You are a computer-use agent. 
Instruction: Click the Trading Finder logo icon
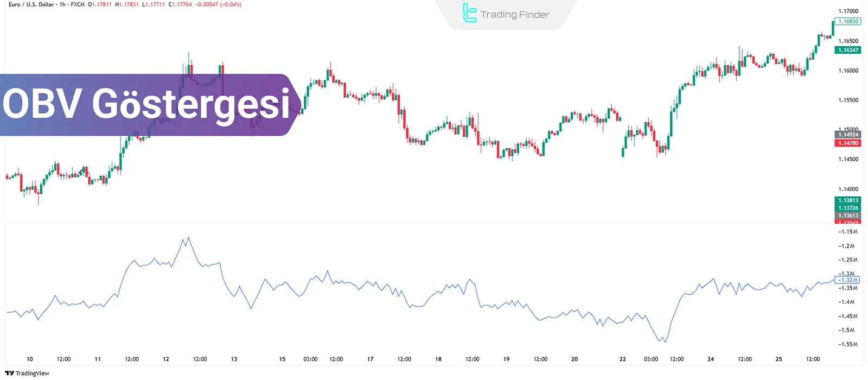click(x=469, y=13)
